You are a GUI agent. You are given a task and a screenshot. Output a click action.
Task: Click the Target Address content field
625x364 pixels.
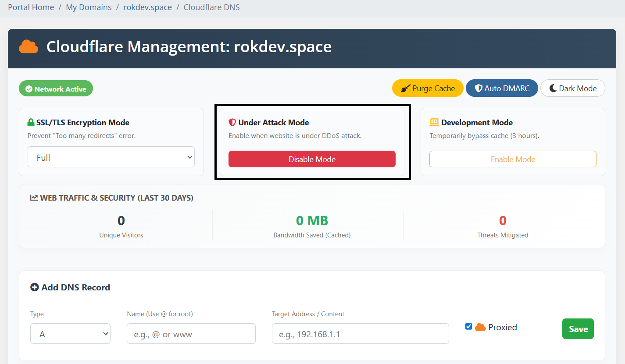[360, 333]
